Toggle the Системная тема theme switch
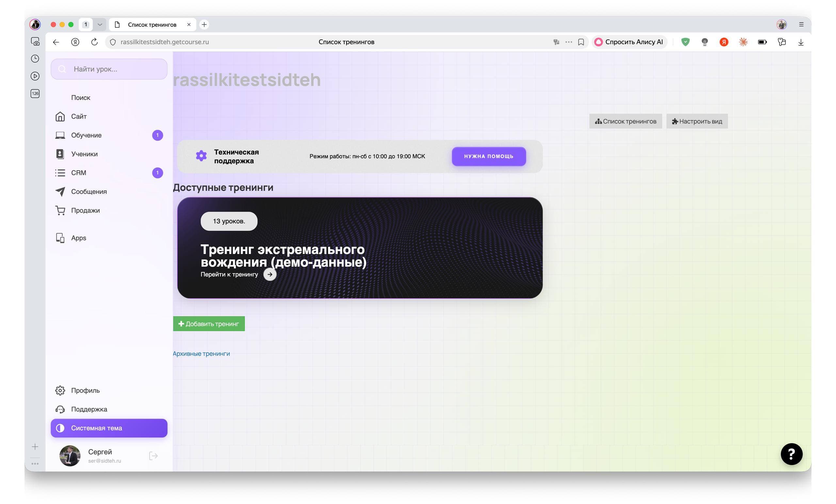Viewport: 836px width, 504px height. point(109,428)
